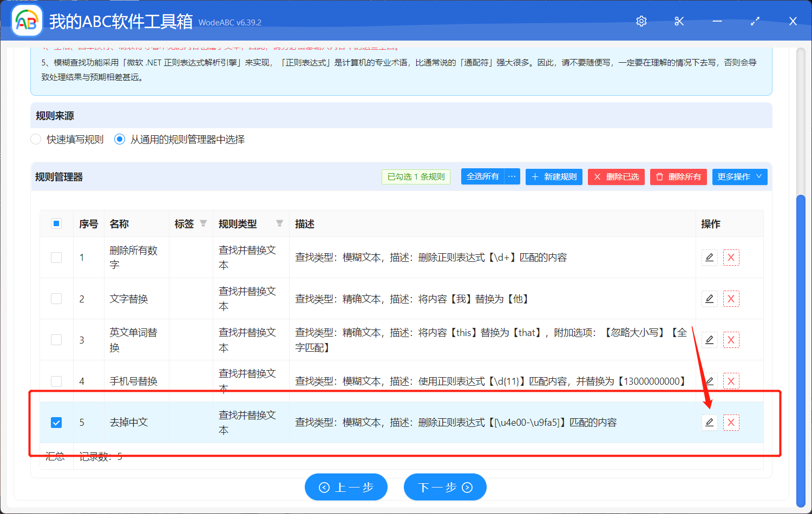The width and height of the screenshot is (812, 514).
Task: Uncheck the 去掉中文 rule checkbox
Action: click(56, 422)
